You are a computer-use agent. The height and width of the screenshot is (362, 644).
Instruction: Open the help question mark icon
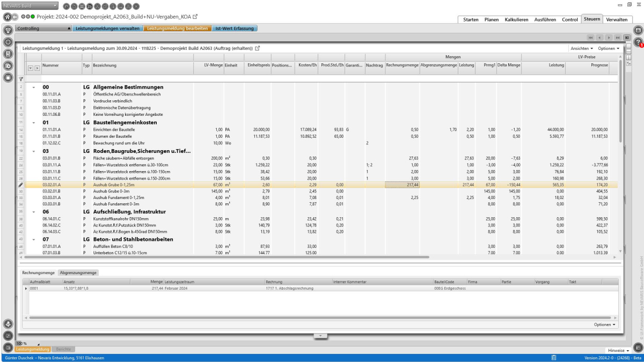point(638,42)
